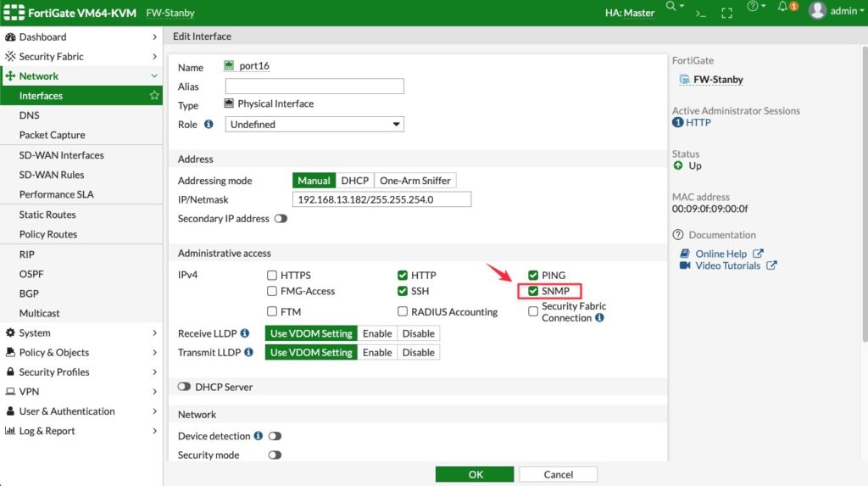Screen dimensions: 868x486
Task: Enable FMG-Access checkbox
Action: pos(272,291)
